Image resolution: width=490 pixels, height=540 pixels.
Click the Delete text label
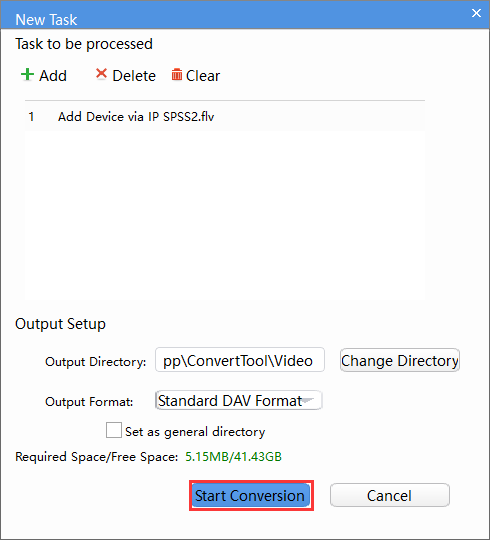pyautogui.click(x=134, y=76)
